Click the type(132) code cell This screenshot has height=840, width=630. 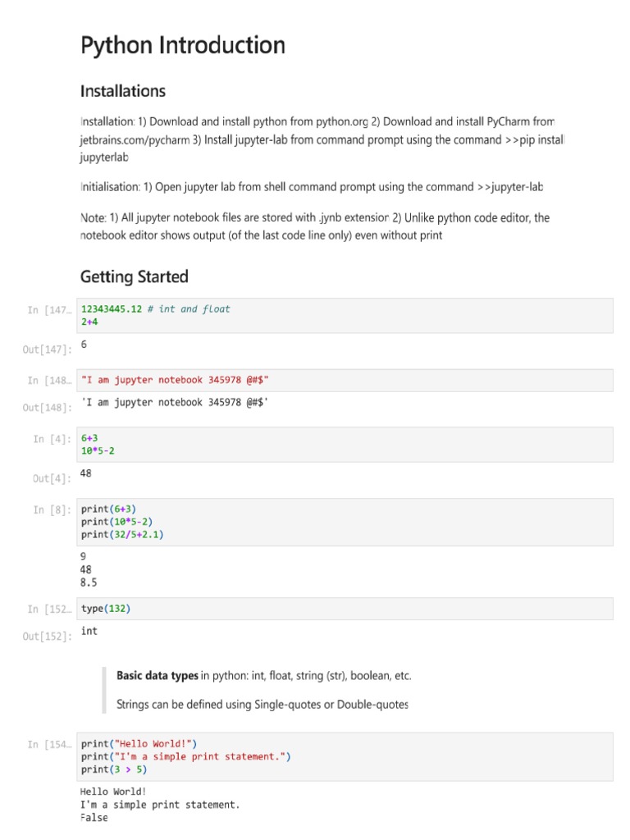point(345,609)
